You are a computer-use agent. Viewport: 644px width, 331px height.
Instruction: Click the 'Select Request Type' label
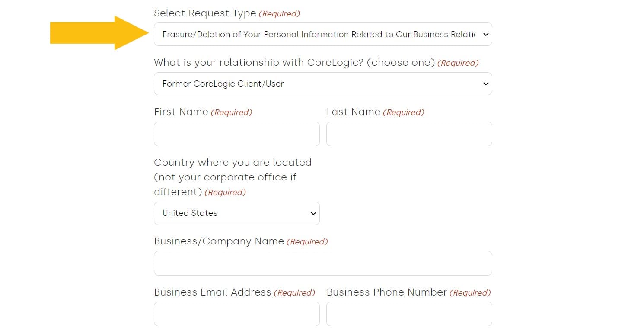(205, 13)
